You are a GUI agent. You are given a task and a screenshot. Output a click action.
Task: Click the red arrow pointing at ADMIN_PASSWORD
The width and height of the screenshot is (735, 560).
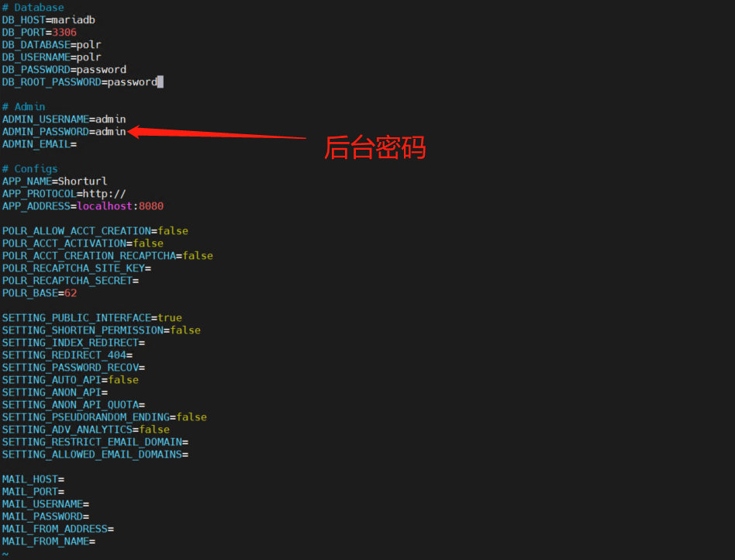(x=217, y=135)
